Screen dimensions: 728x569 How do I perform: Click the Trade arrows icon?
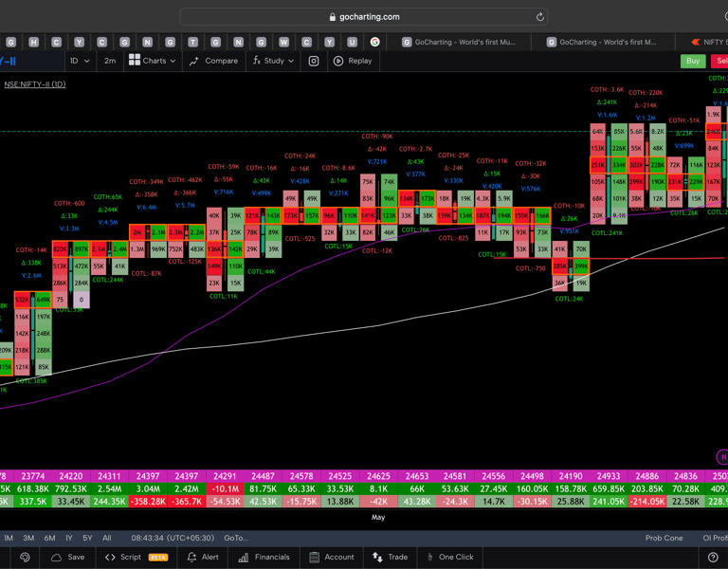coord(377,557)
